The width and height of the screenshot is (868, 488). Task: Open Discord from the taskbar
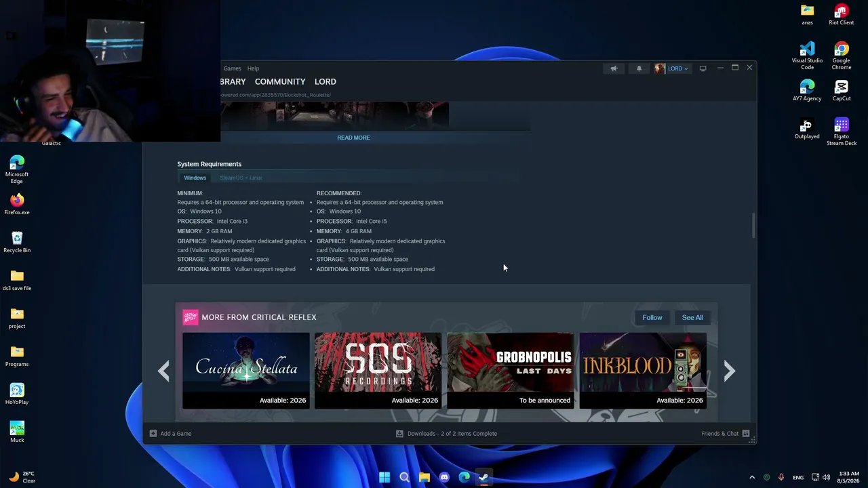[444, 477]
